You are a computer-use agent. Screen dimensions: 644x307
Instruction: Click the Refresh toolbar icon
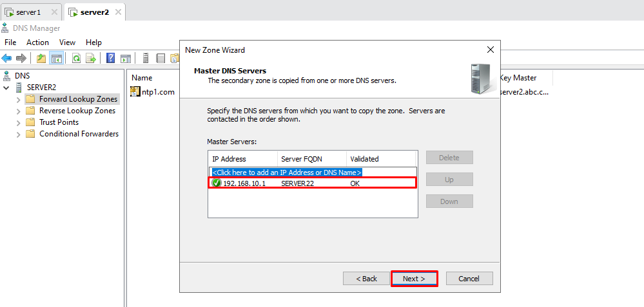coord(77,58)
